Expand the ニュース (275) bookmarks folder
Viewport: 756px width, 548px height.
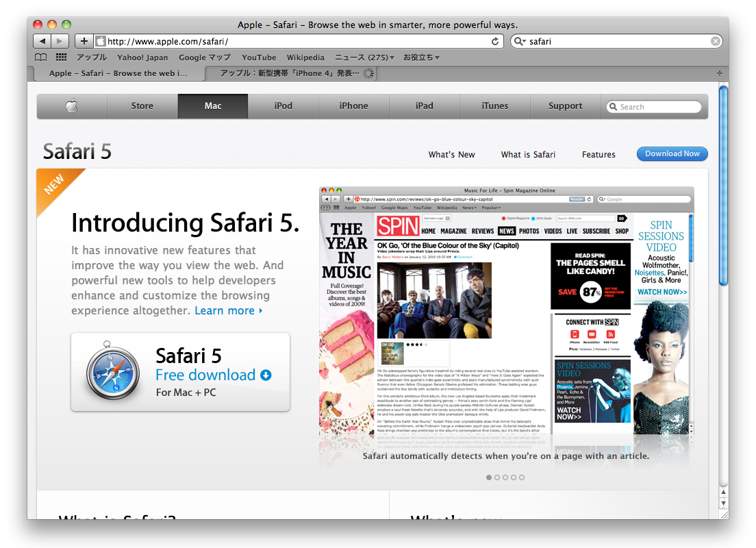point(364,58)
